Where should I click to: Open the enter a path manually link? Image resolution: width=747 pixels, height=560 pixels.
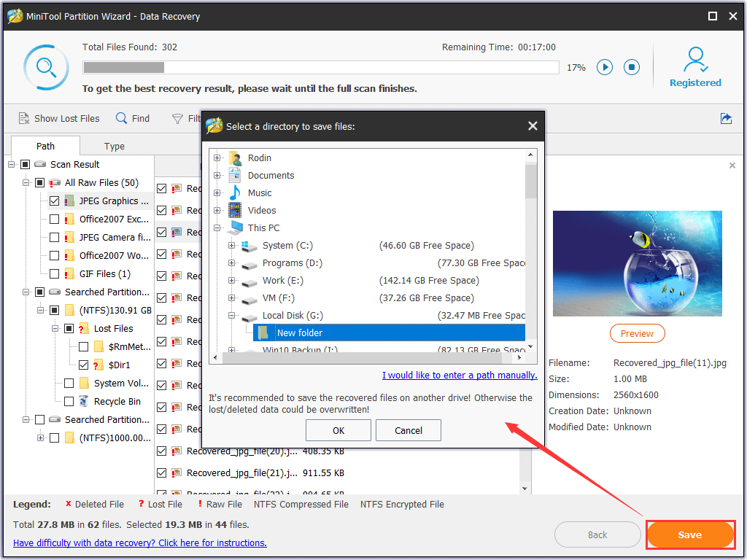coord(460,376)
